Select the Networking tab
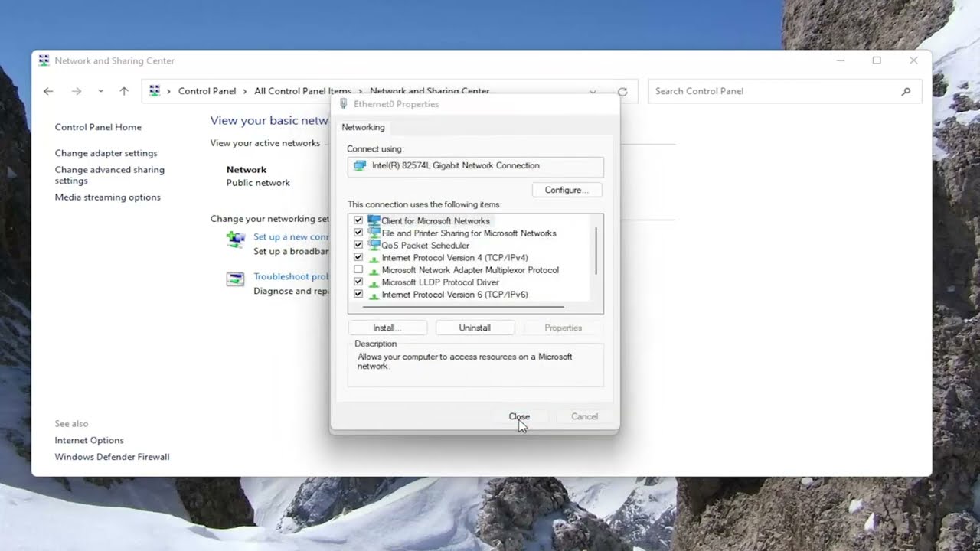980x551 pixels. 363,127
